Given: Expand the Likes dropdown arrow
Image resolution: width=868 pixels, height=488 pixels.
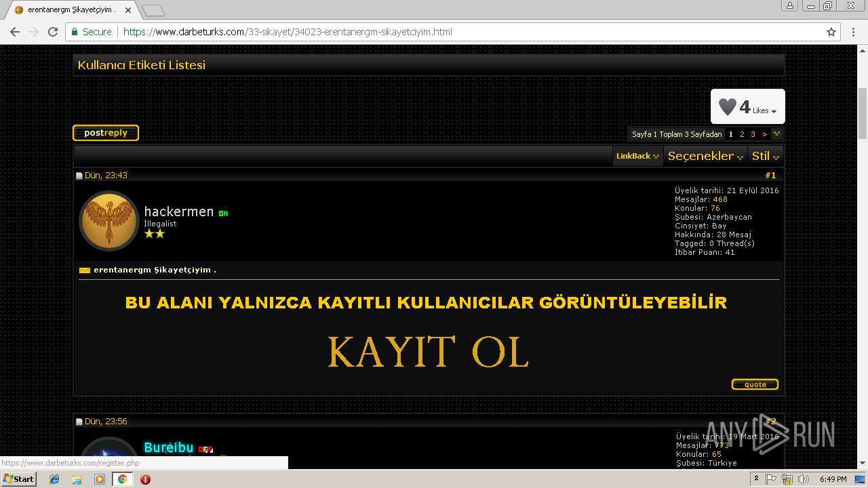Looking at the screenshot, I should (774, 112).
